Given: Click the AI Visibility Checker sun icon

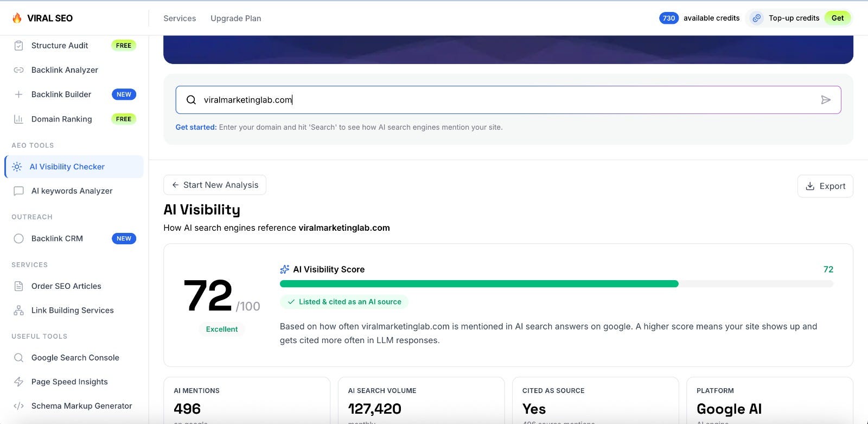Looking at the screenshot, I should pos(17,167).
